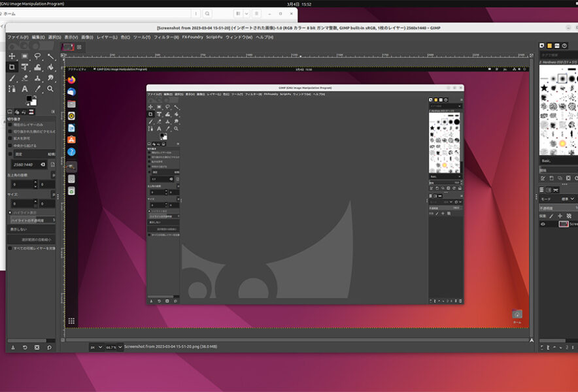Click the clock 3月4日 15:52 in top bar
This screenshot has height=392, width=578.
pyautogui.click(x=299, y=4)
